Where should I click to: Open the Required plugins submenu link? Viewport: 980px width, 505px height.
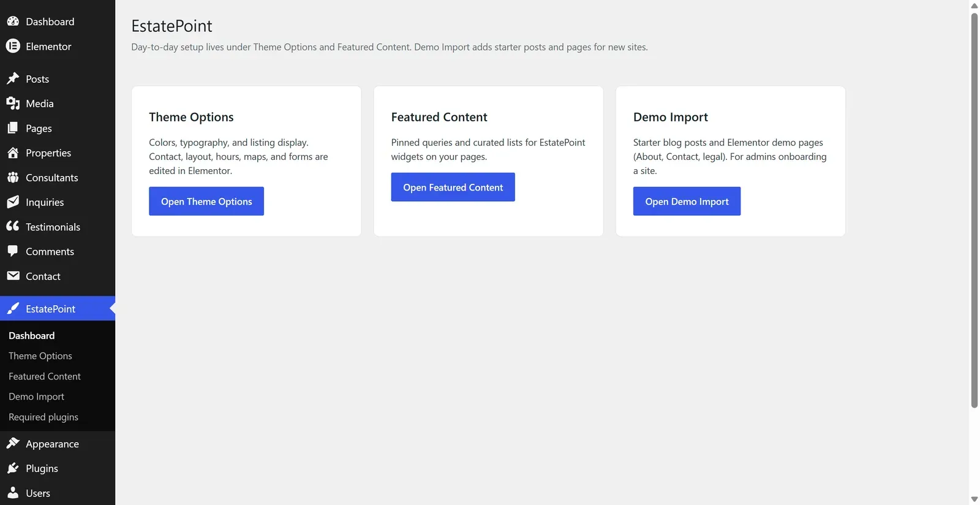[x=43, y=417]
